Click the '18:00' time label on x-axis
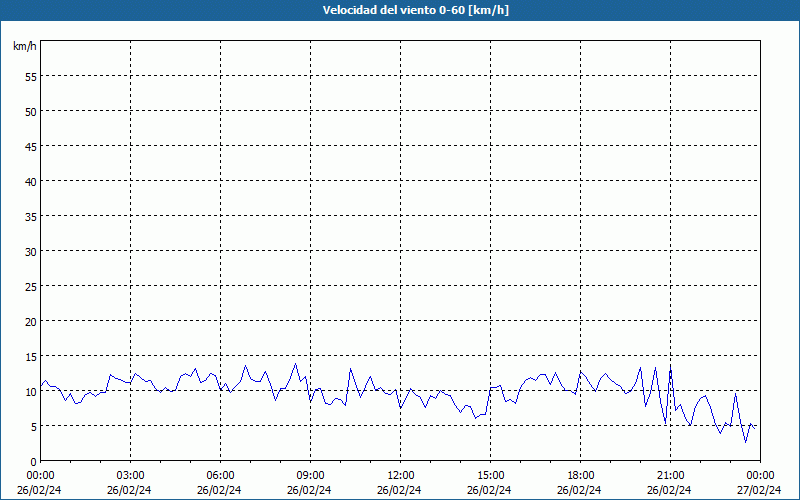This screenshot has height=500, width=800. click(581, 476)
